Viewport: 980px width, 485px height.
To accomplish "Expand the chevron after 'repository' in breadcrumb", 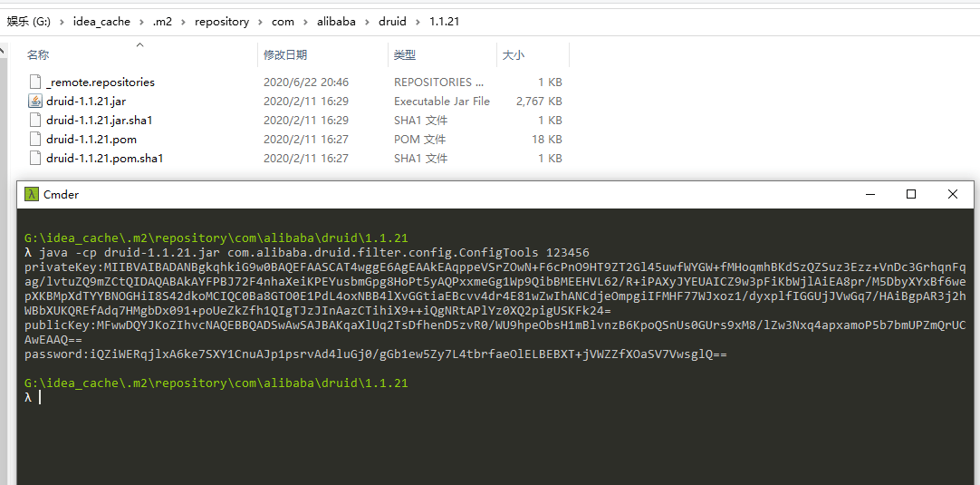I will pos(259,22).
